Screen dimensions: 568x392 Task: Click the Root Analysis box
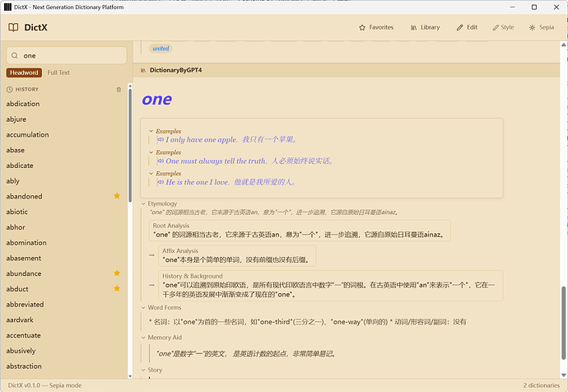pyautogui.click(x=300, y=231)
